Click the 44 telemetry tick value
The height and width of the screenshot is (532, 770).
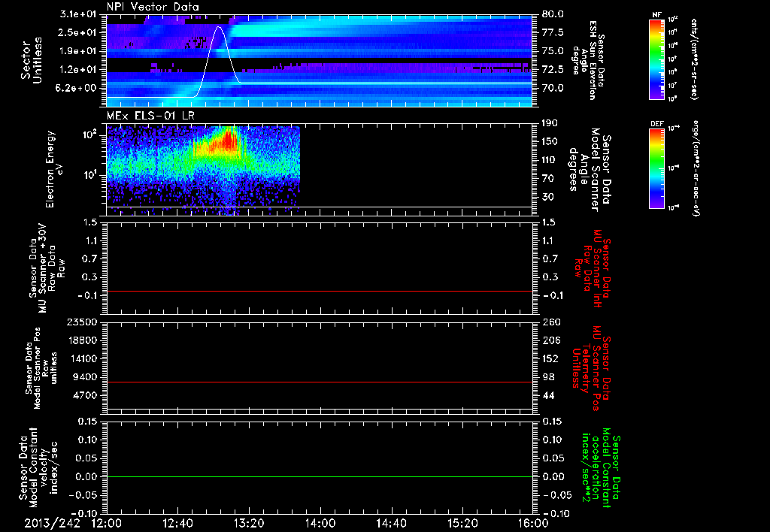548,395
